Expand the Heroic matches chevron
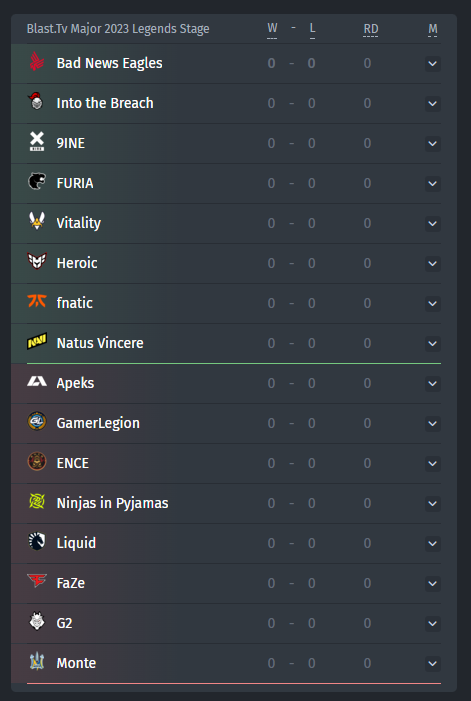Viewport: 471px width, 701px height. tap(433, 263)
